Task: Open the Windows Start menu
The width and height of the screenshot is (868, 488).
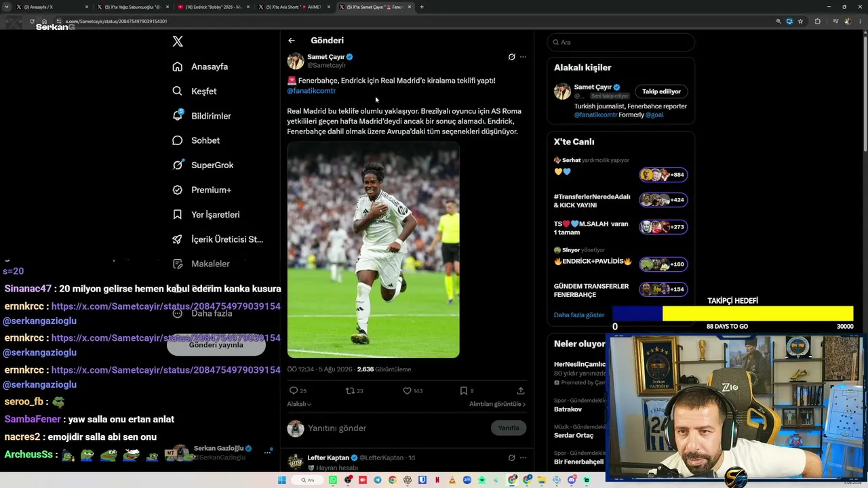Action: click(282, 480)
